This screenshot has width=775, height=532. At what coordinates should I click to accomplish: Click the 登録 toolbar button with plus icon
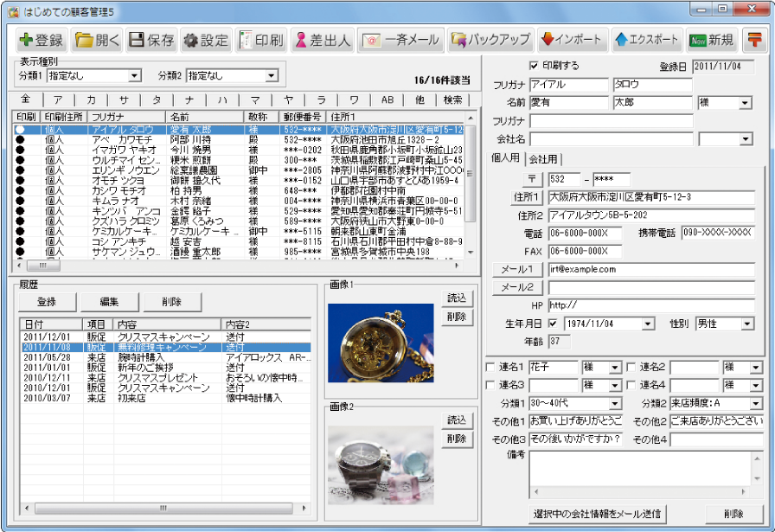coord(42,40)
